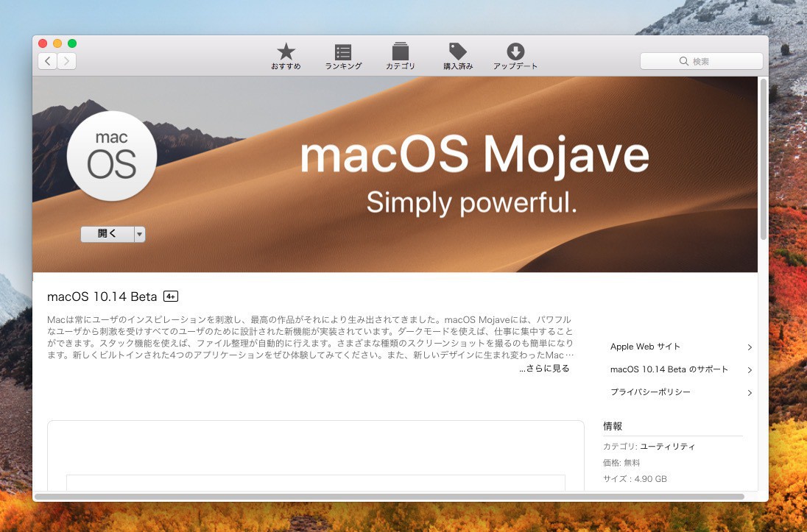
Task: Zoom the window with green button
Action: click(x=72, y=43)
